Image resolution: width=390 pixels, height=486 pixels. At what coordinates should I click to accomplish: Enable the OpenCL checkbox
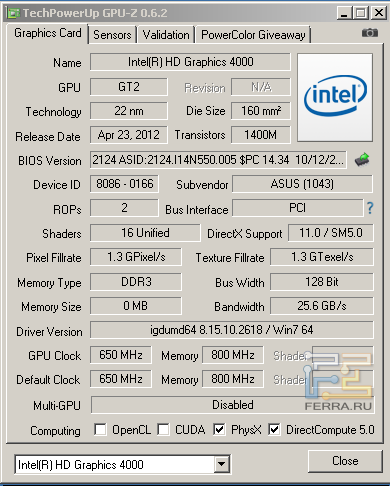click(100, 429)
